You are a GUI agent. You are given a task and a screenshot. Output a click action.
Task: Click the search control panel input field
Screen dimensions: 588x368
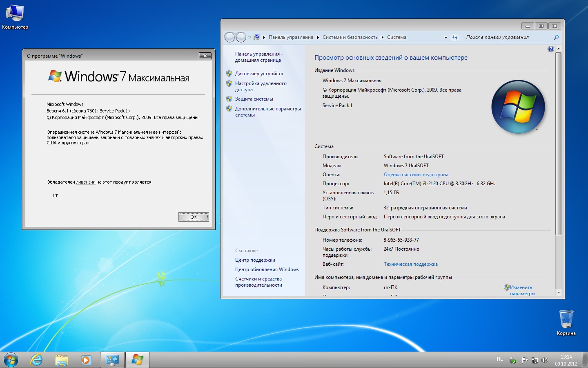[x=508, y=37]
